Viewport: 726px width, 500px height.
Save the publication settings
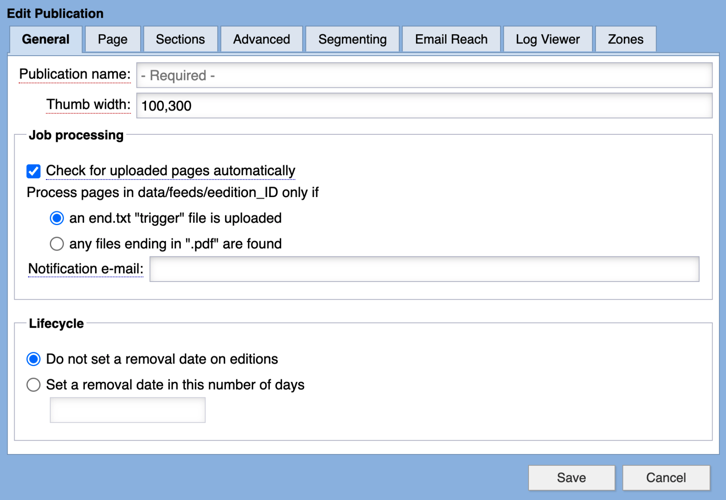pos(571,478)
